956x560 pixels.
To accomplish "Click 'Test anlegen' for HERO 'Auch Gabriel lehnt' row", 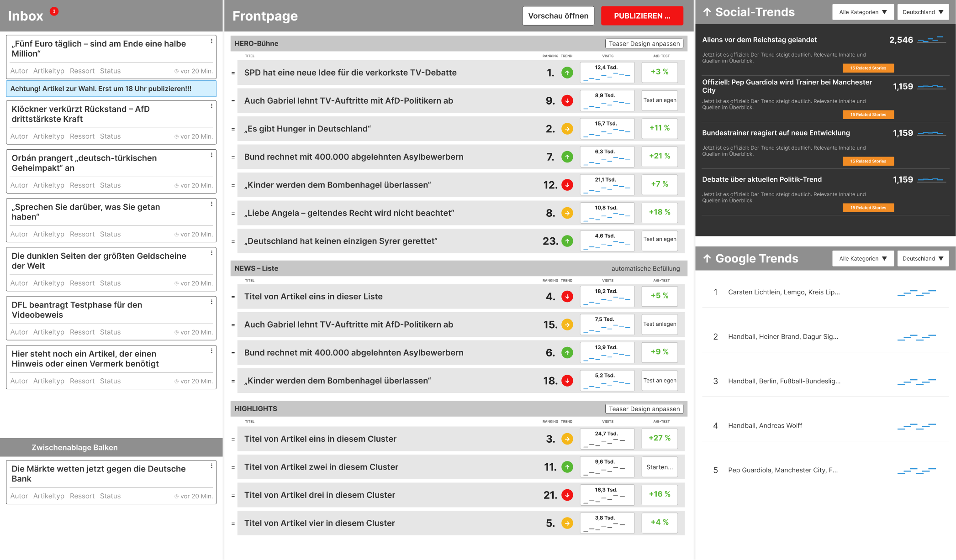I will [x=660, y=100].
